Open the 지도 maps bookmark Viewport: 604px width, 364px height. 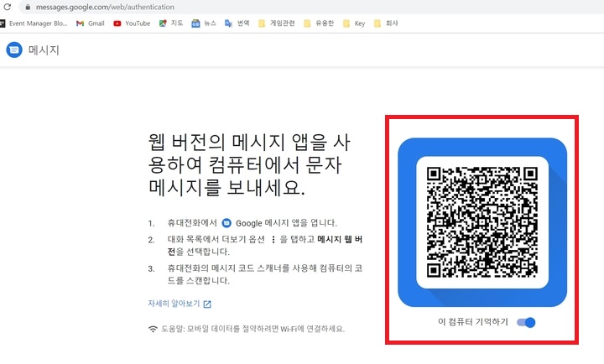171,23
